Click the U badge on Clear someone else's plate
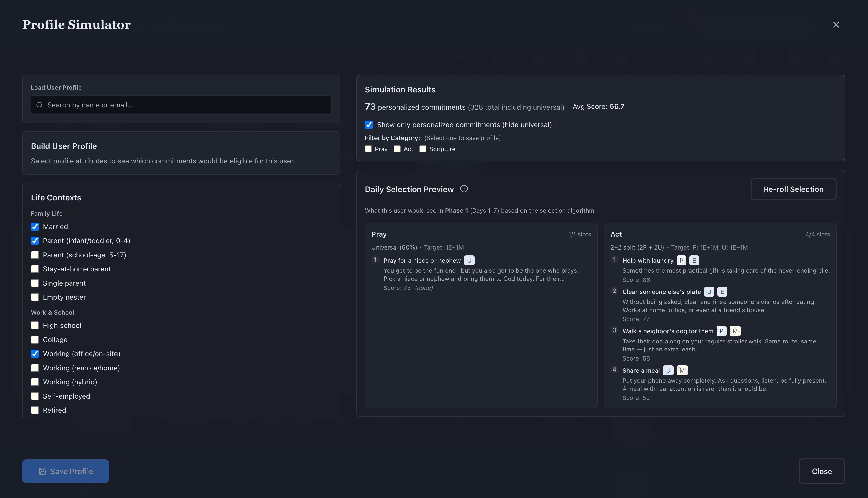This screenshot has height=498, width=868. [709, 291]
